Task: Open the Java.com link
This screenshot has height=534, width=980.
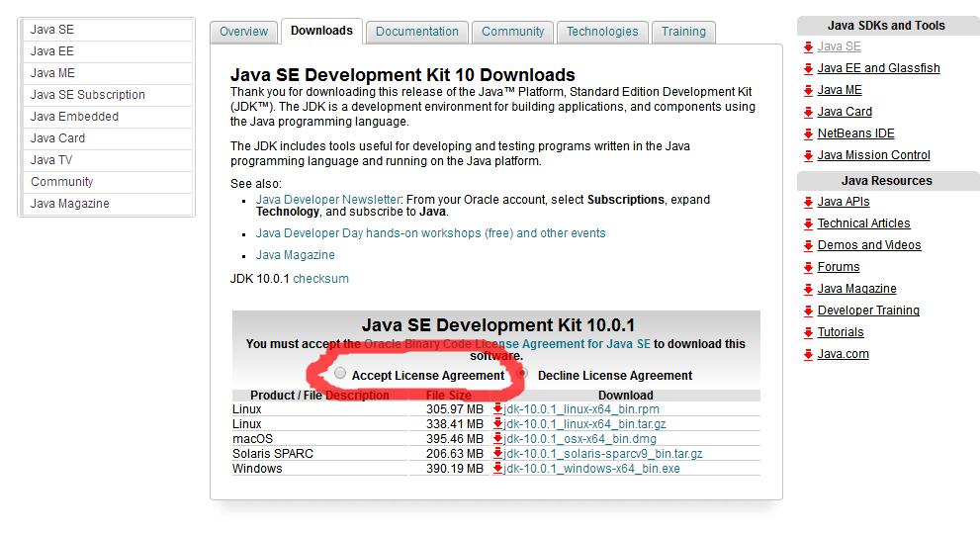Action: point(844,354)
